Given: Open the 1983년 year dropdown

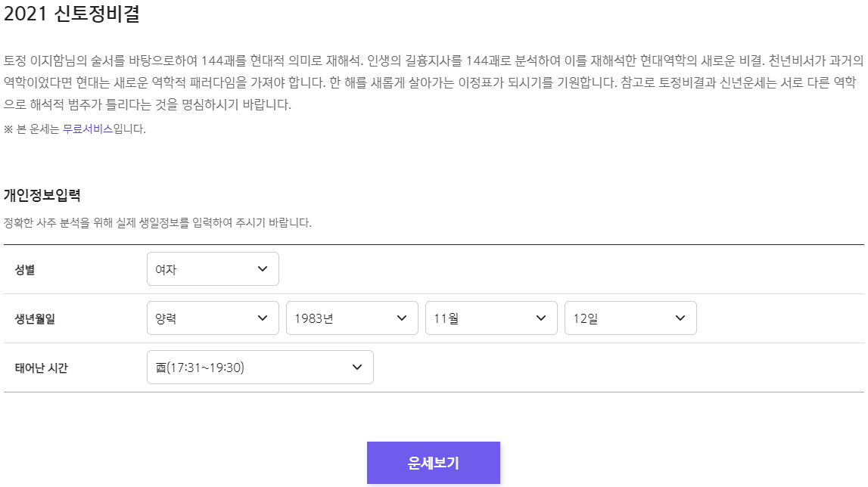Looking at the screenshot, I should tap(352, 318).
